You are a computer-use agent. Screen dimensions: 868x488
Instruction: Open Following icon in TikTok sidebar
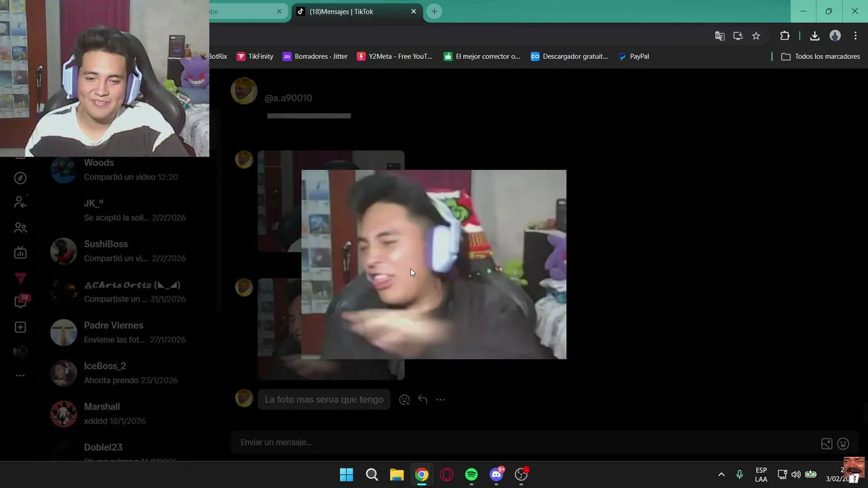(20, 203)
